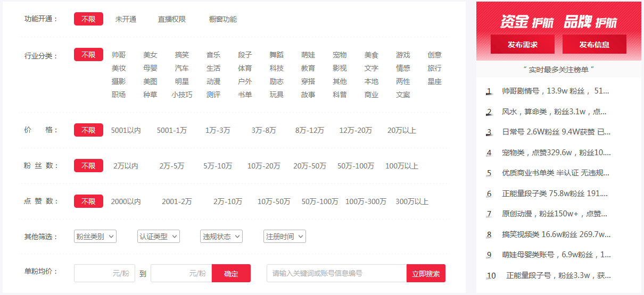Image resolution: width=644 pixels, height=295 pixels.
Task: Expand the 认证类型 dropdown
Action: coord(159,237)
